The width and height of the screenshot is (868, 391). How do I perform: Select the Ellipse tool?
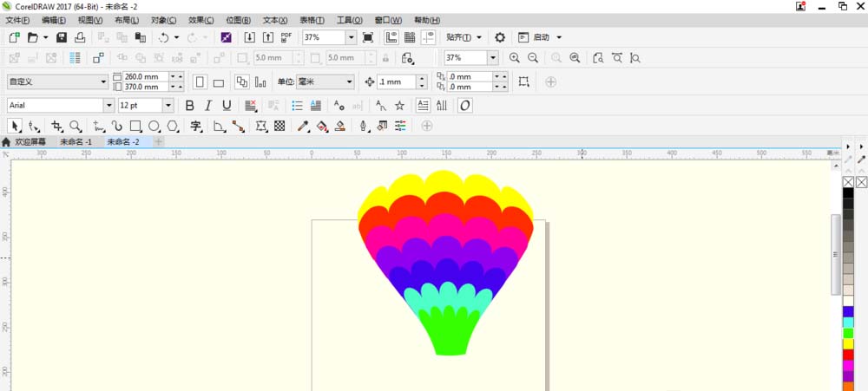click(154, 127)
